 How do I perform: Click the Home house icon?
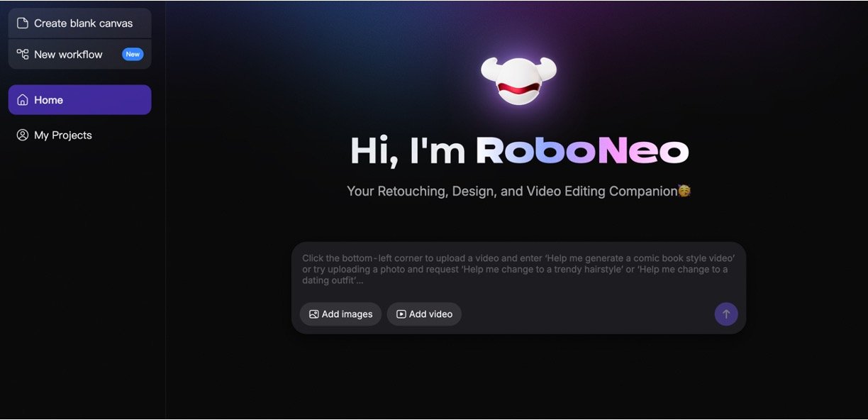[21, 100]
